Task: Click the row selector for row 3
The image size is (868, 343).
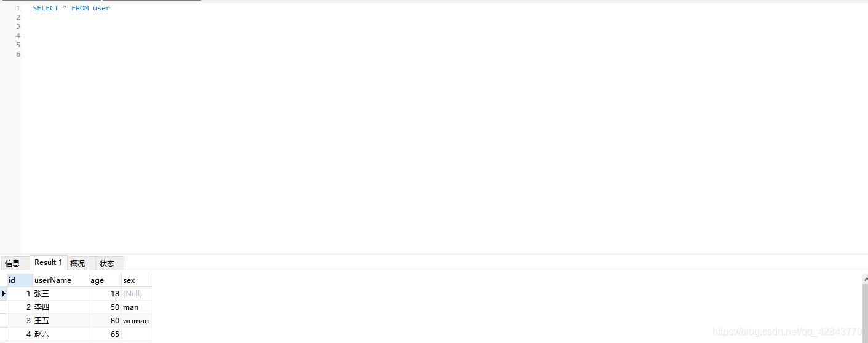Action: (x=4, y=321)
